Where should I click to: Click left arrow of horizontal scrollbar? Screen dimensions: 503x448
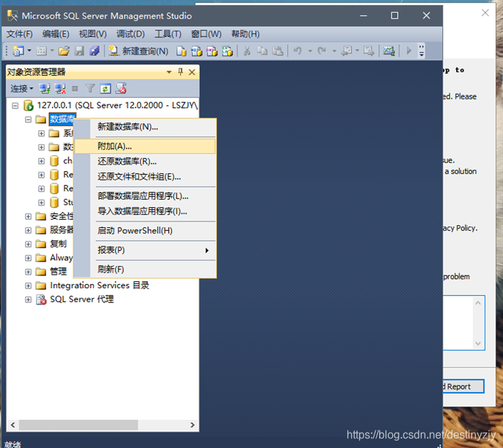pos(13,425)
